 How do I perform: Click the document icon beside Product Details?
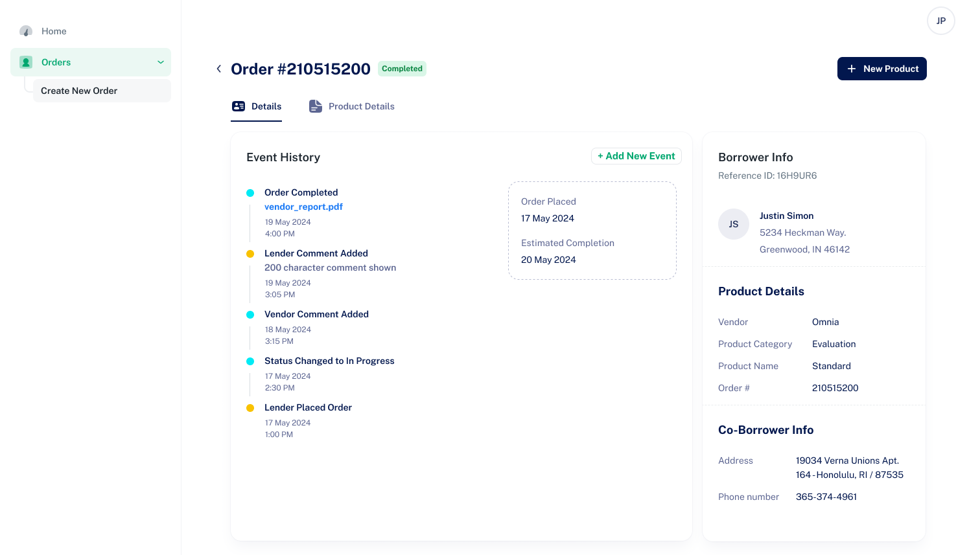[x=316, y=106]
